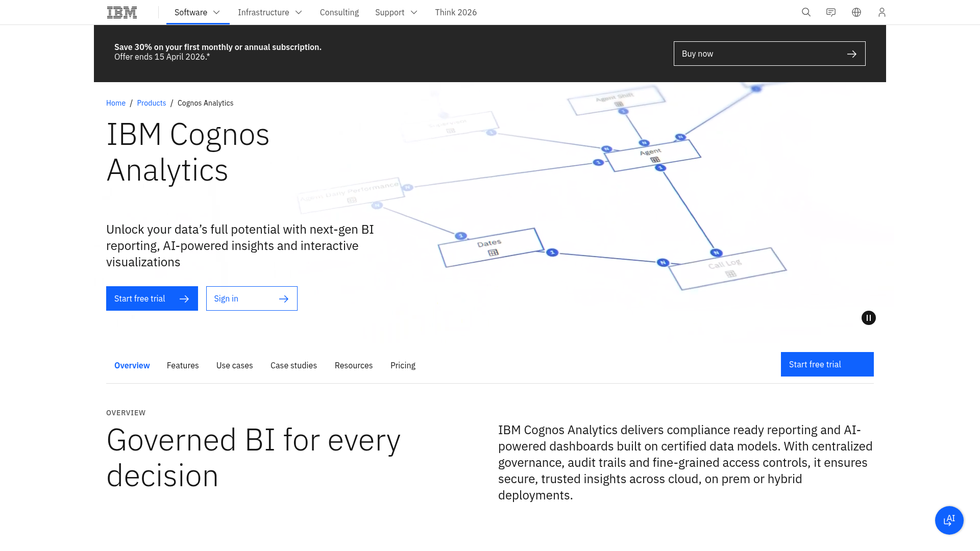Click the IBM logo
Image resolution: width=980 pixels, height=551 pixels.
(x=121, y=12)
